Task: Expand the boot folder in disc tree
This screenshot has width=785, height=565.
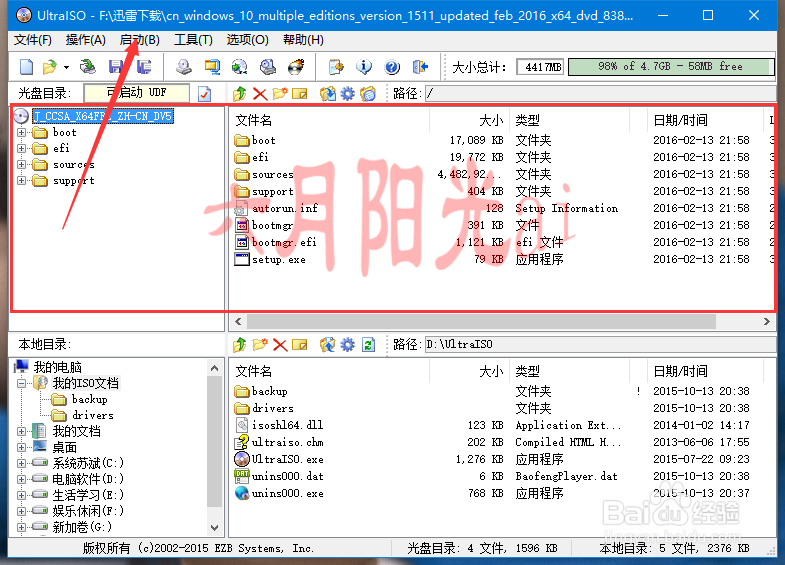Action: [x=22, y=133]
